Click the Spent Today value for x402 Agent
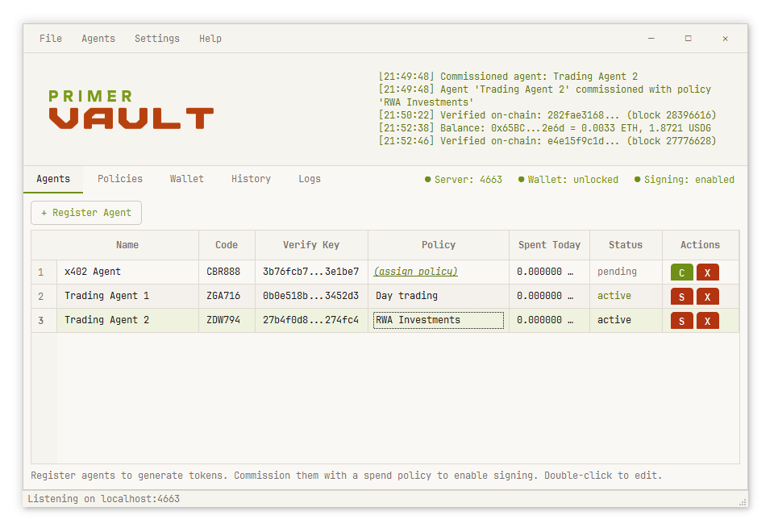The height and width of the screenshot is (532, 774). coord(545,272)
